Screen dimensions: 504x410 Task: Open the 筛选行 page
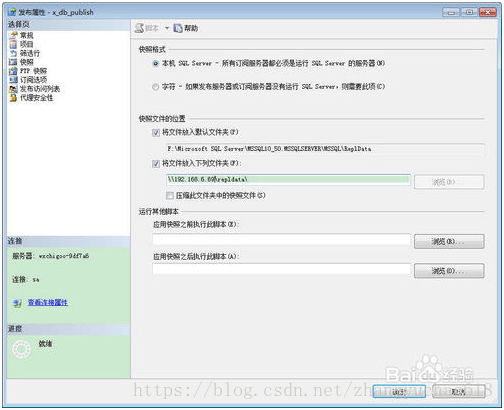pos(30,53)
